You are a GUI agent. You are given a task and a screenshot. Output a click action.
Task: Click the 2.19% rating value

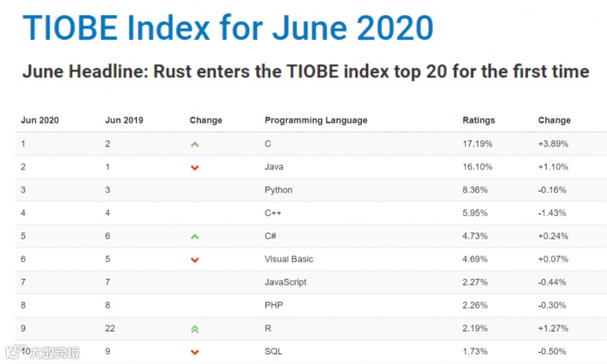point(475,328)
